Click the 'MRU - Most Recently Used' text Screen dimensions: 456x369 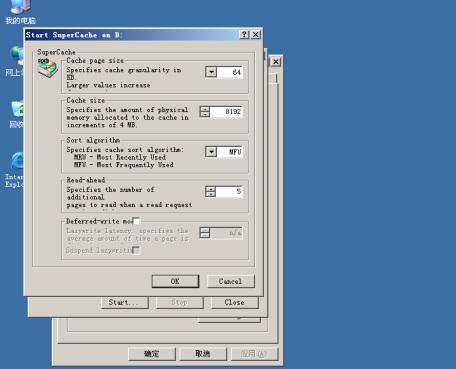tap(120, 157)
